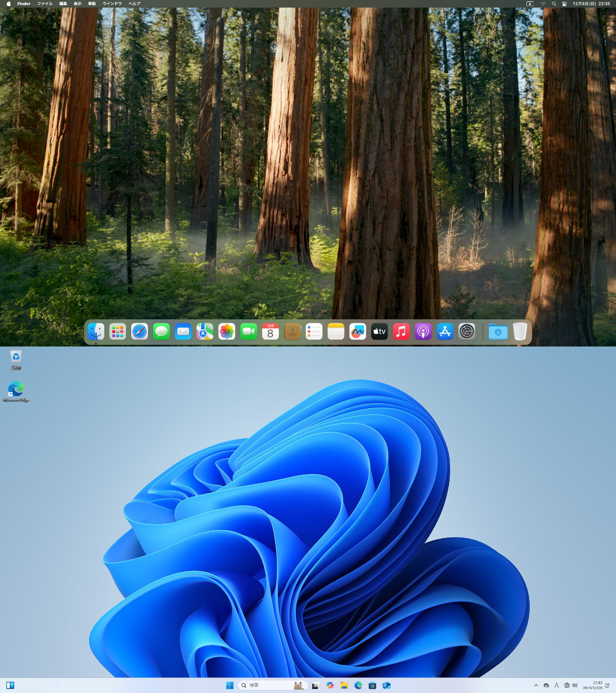Open Control Center in the menu bar
The image size is (616, 693).
pyautogui.click(x=565, y=3)
